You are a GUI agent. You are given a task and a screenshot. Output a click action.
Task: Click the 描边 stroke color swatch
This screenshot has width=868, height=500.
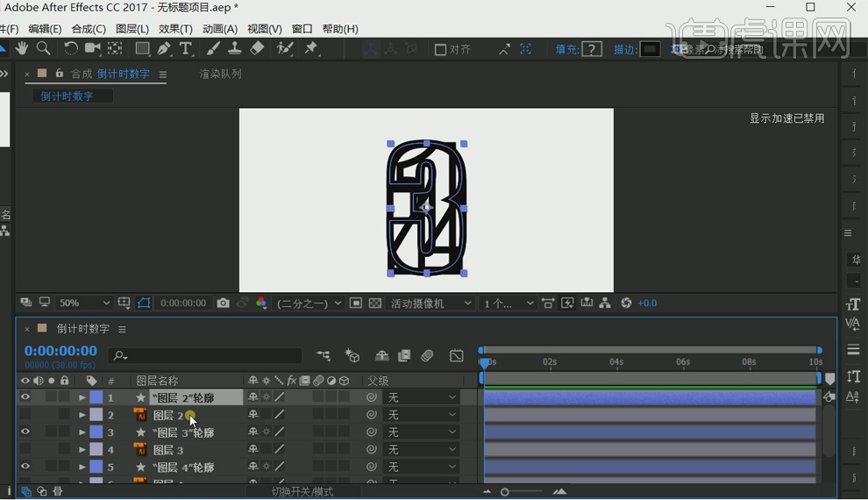click(650, 50)
